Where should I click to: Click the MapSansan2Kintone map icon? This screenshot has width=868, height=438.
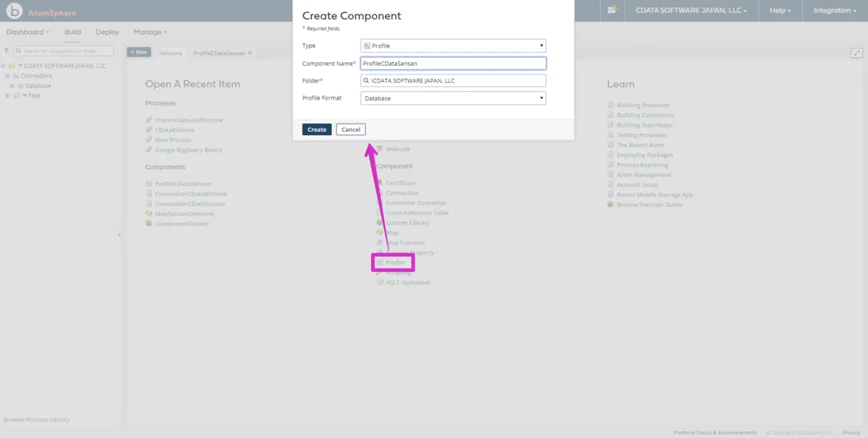click(x=148, y=214)
